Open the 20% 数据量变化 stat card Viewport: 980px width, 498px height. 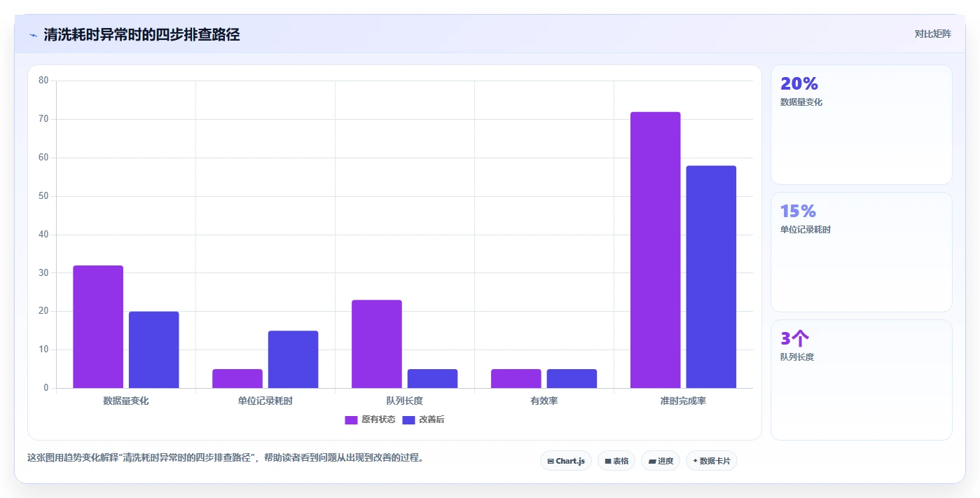[862, 125]
